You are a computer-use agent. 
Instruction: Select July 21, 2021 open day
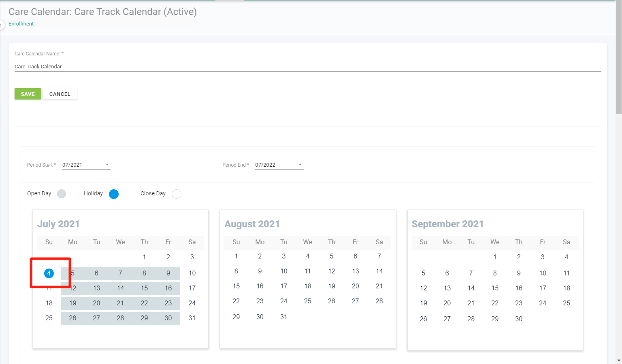click(x=120, y=303)
